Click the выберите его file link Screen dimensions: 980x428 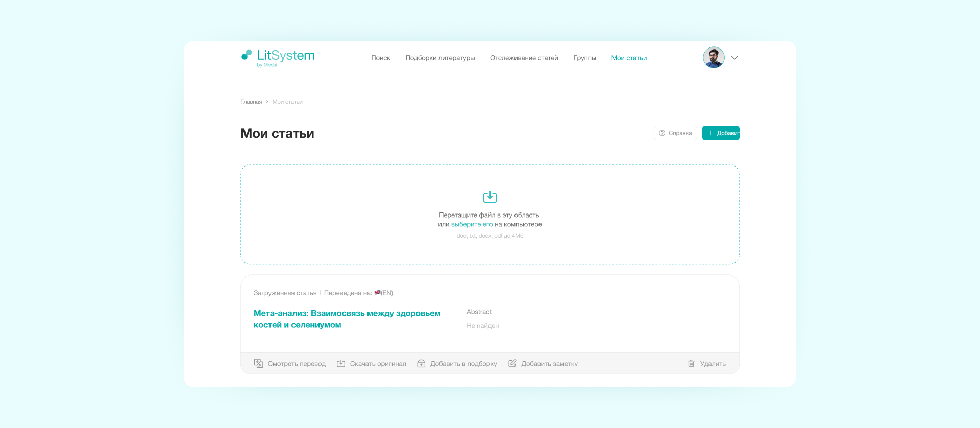click(472, 224)
